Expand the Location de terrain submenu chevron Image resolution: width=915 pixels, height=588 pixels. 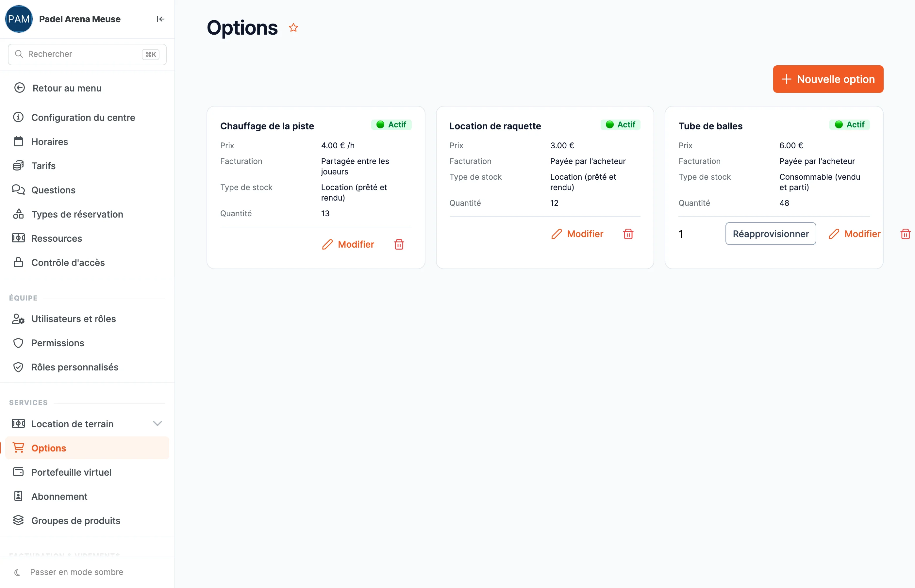[x=158, y=423]
